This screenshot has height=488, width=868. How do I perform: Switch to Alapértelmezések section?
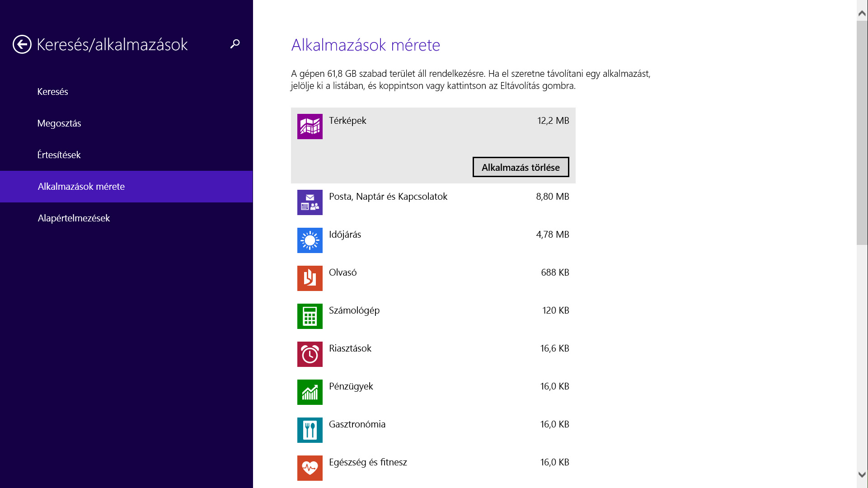click(74, 218)
